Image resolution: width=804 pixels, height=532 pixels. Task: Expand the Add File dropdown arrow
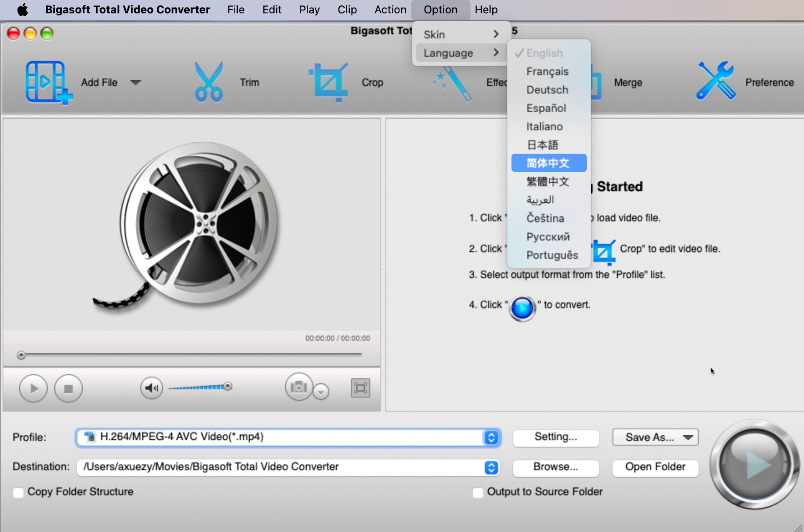pos(135,82)
